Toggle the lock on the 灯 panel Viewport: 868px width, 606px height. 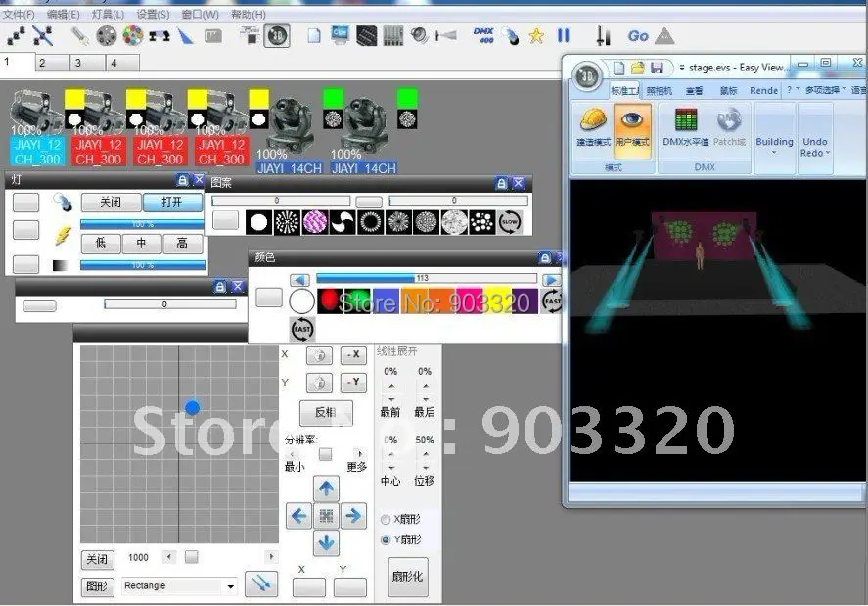point(182,180)
